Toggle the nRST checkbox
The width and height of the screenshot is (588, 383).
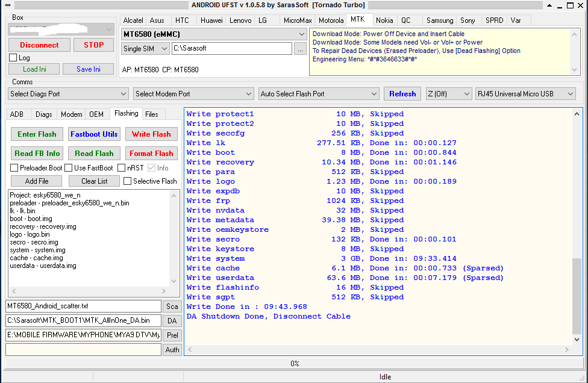point(122,168)
